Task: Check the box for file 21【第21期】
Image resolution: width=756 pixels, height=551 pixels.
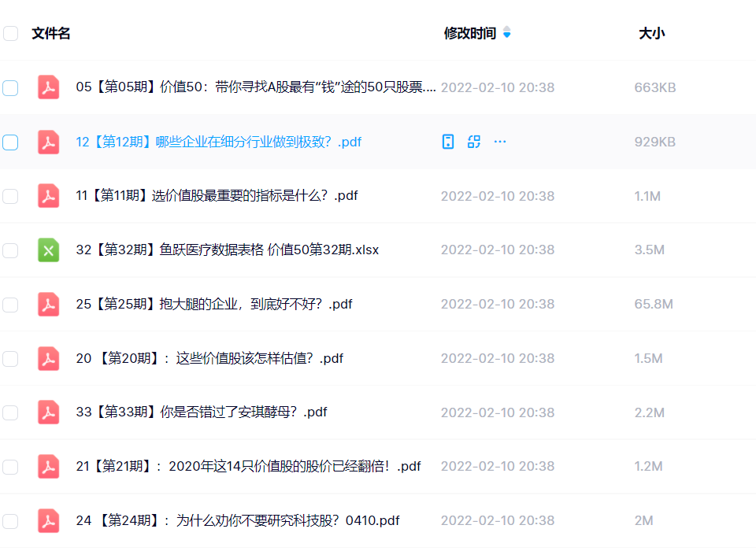Action: click(10, 467)
